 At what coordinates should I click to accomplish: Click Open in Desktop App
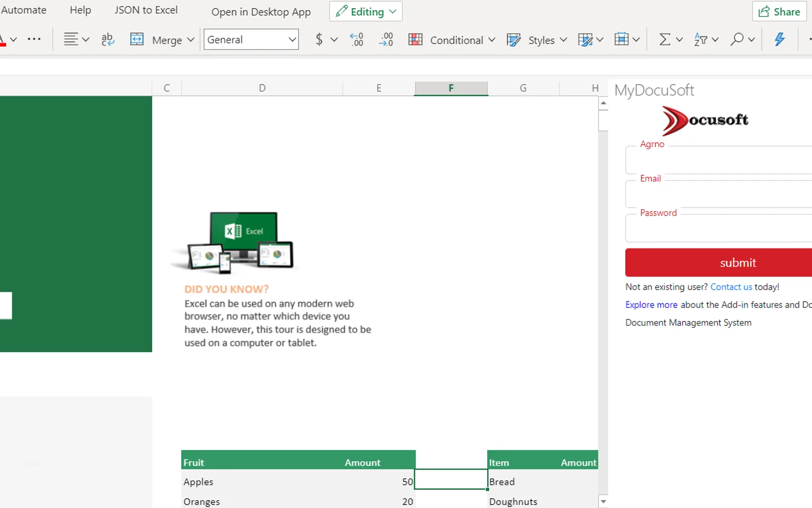[x=261, y=12]
